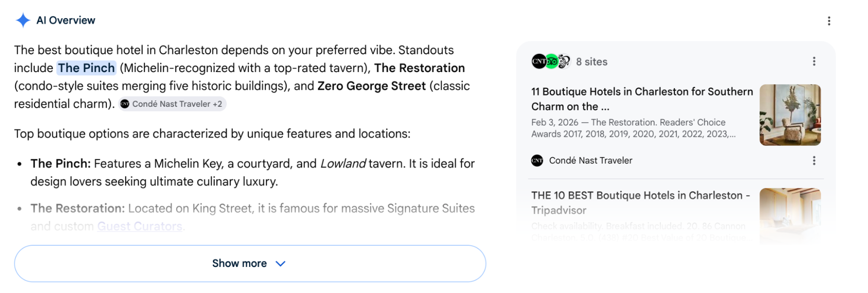
Task: Click the CNT icon in citation chip
Action: (125, 104)
